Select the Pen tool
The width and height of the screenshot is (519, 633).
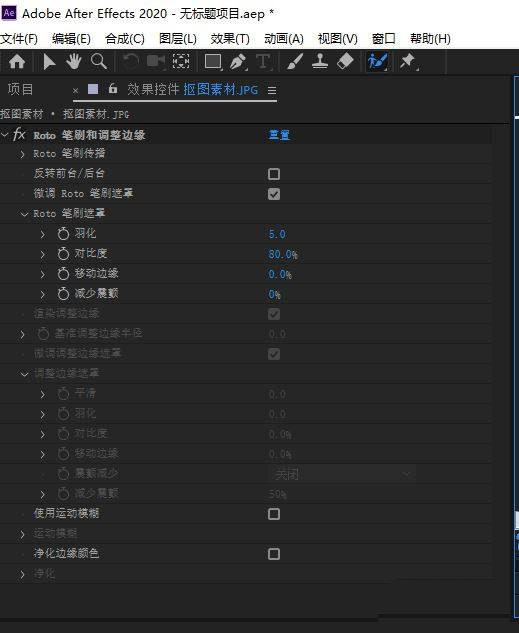(238, 62)
